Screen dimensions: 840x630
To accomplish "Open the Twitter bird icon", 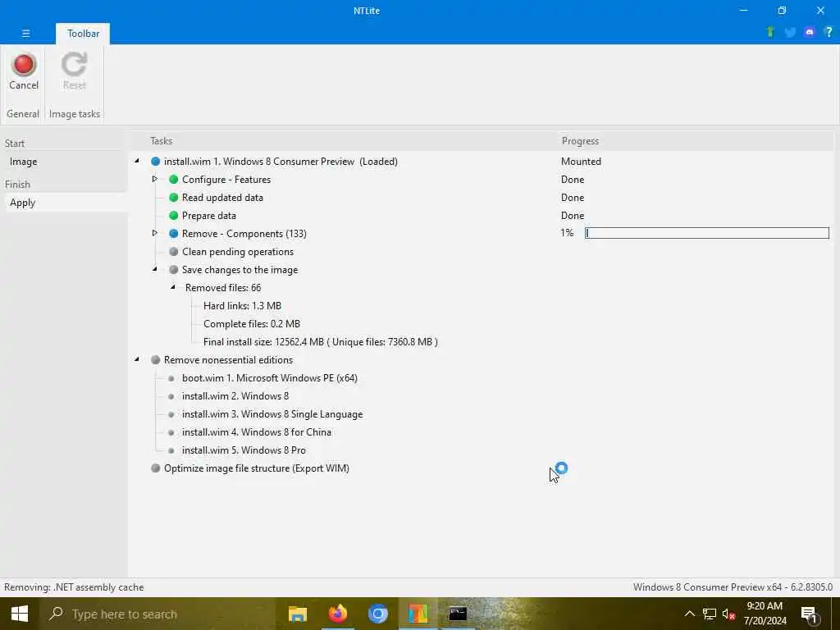I will click(790, 32).
